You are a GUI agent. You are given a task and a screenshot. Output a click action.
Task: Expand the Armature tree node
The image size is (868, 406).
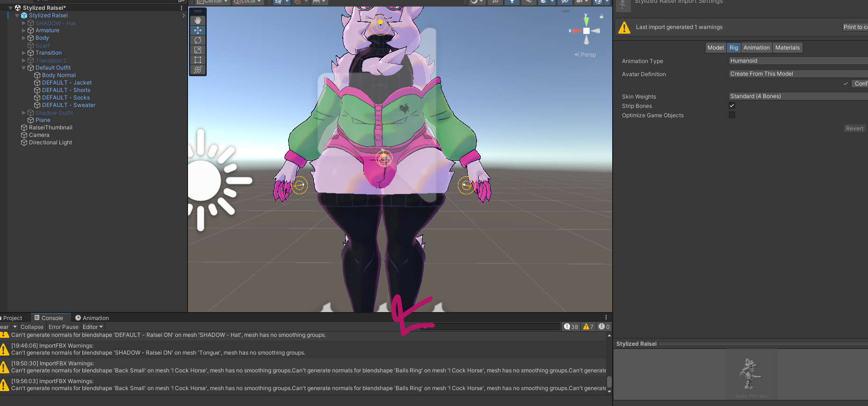point(24,30)
